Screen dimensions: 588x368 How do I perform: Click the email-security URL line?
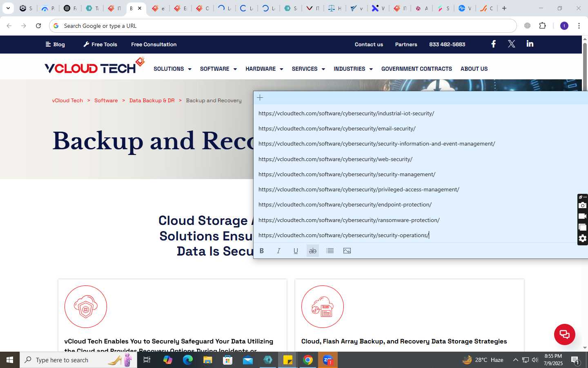pos(337,128)
